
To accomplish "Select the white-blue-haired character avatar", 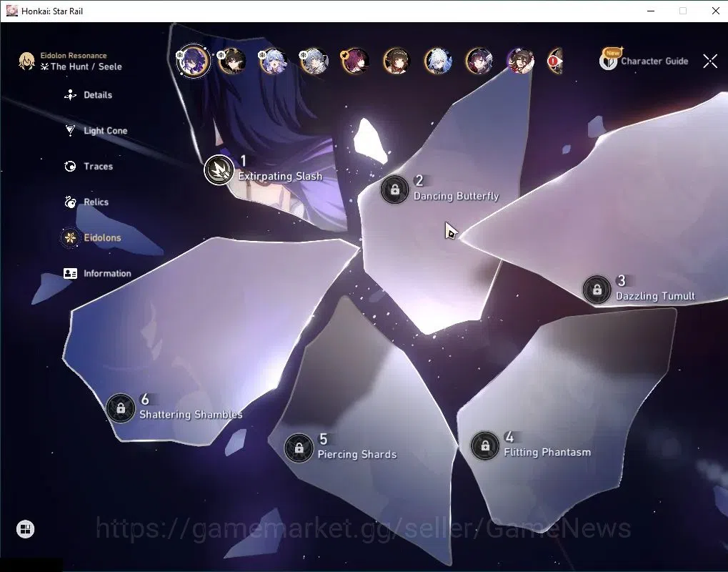I will point(438,61).
